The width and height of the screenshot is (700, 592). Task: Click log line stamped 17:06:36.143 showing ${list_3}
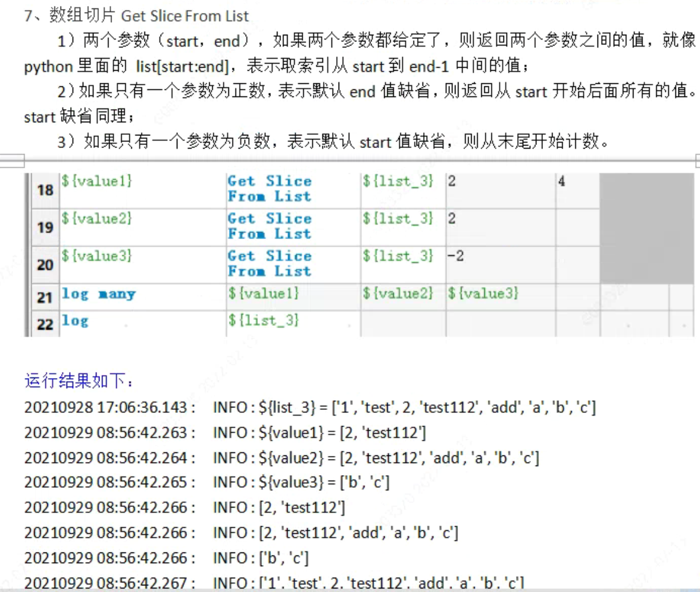(x=310, y=407)
